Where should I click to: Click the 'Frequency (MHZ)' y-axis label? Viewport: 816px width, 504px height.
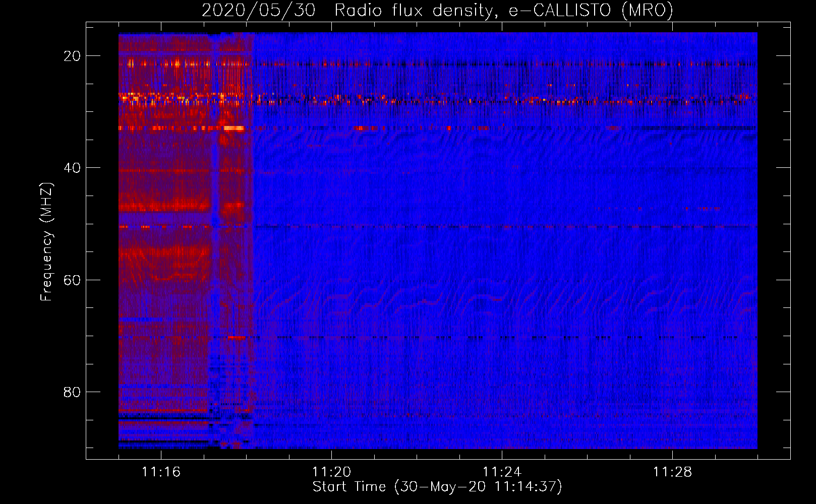[46, 242]
